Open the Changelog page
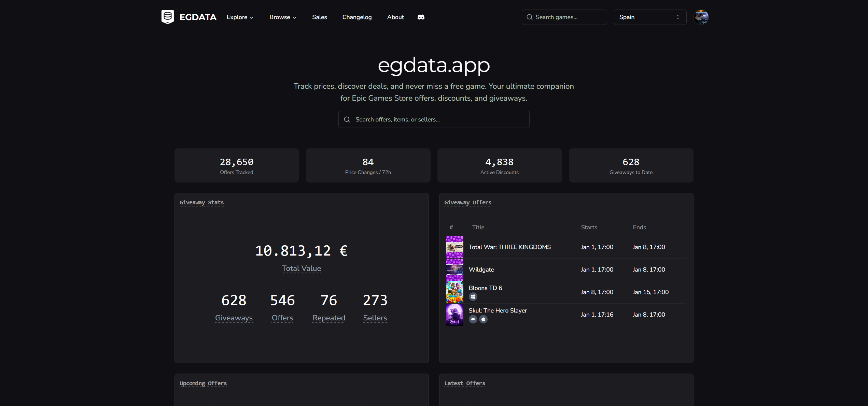 tap(357, 17)
